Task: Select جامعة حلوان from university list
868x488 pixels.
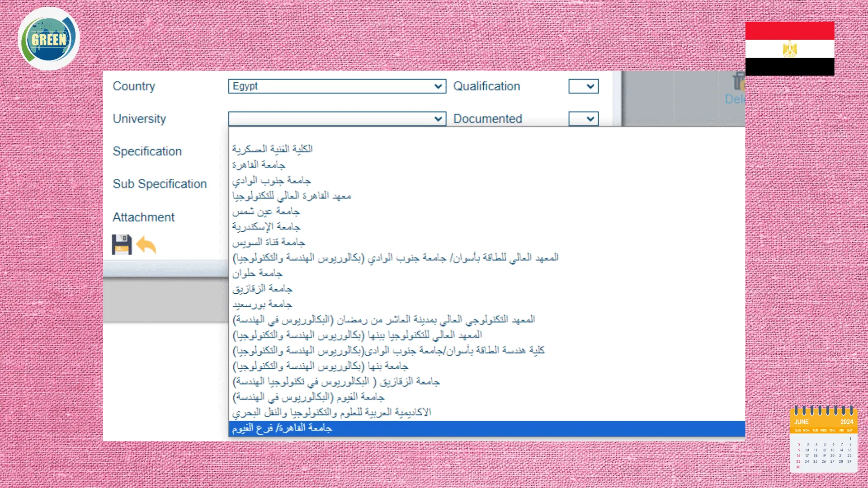Action: tap(257, 273)
